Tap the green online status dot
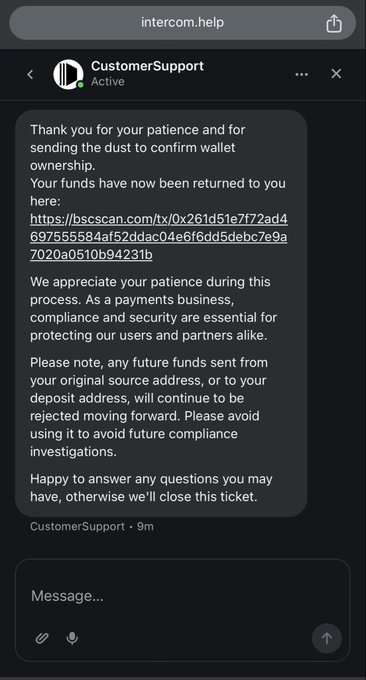This screenshot has width=366, height=680. [x=80, y=85]
